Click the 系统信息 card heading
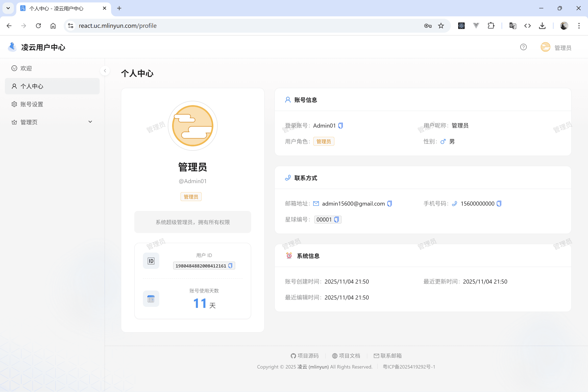This screenshot has width=588, height=392. [308, 256]
